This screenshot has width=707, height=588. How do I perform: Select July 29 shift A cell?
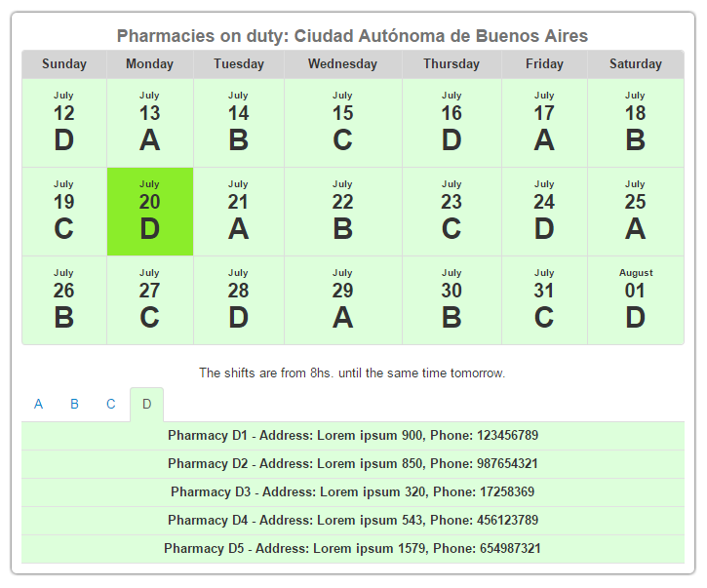[342, 300]
